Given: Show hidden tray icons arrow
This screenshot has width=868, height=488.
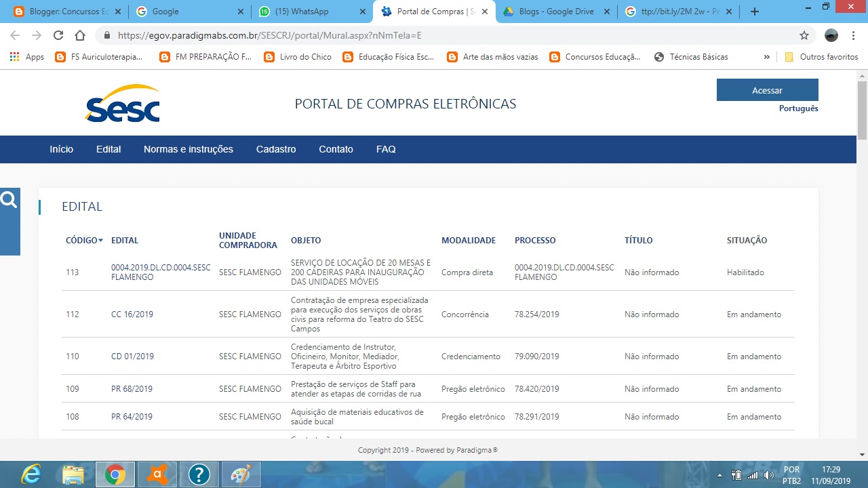Looking at the screenshot, I should pos(721,475).
